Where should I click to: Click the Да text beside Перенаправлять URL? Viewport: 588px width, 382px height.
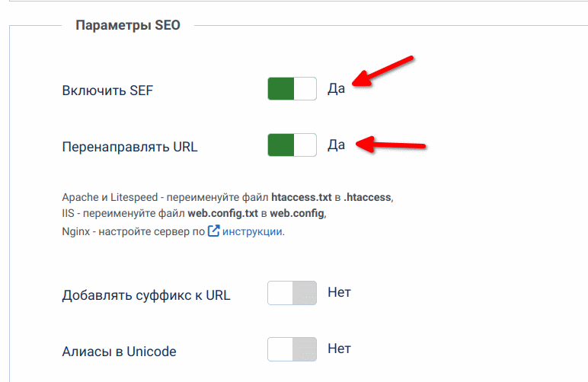[x=337, y=145]
